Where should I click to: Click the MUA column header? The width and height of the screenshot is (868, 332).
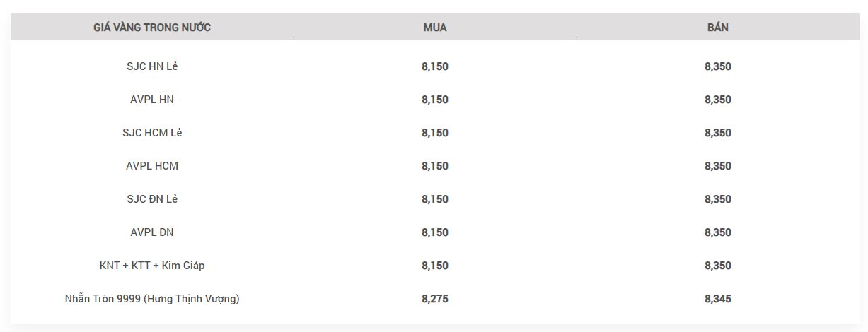point(435,28)
